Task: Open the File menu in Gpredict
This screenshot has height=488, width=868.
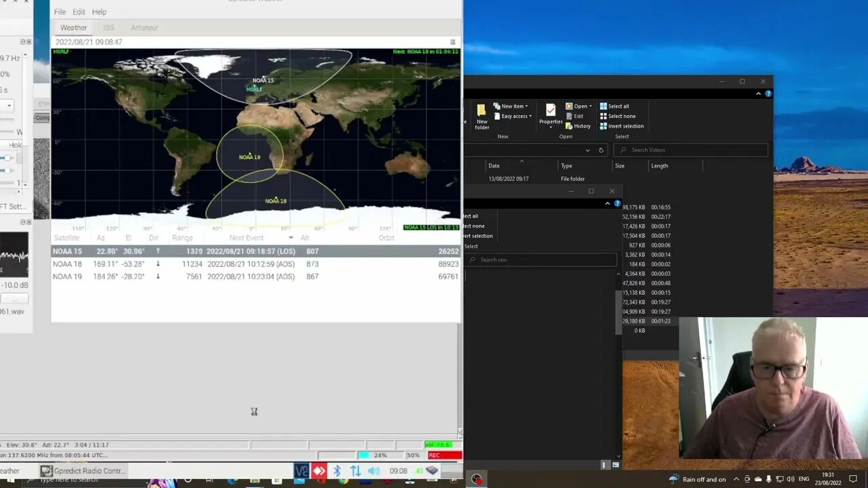Action: pyautogui.click(x=60, y=12)
